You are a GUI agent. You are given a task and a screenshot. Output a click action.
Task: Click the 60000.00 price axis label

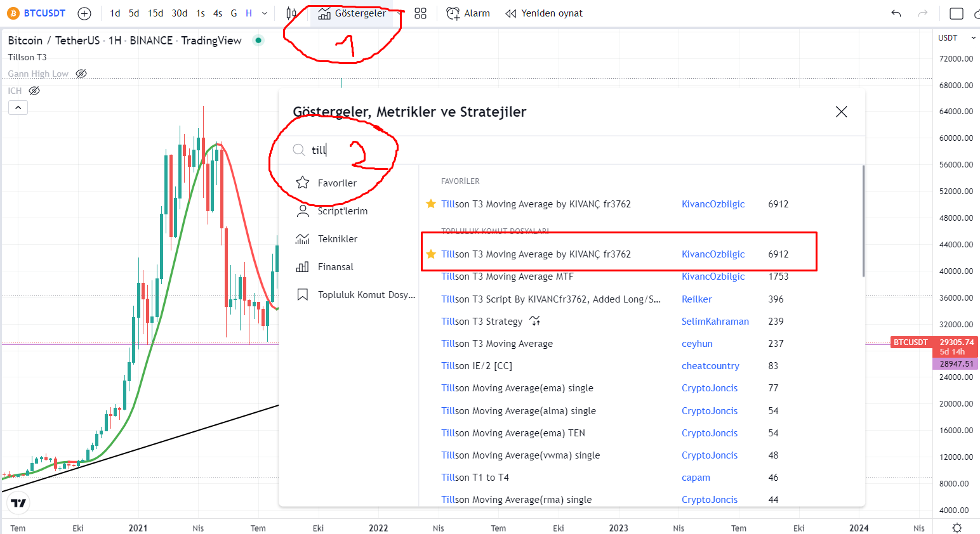tap(956, 138)
